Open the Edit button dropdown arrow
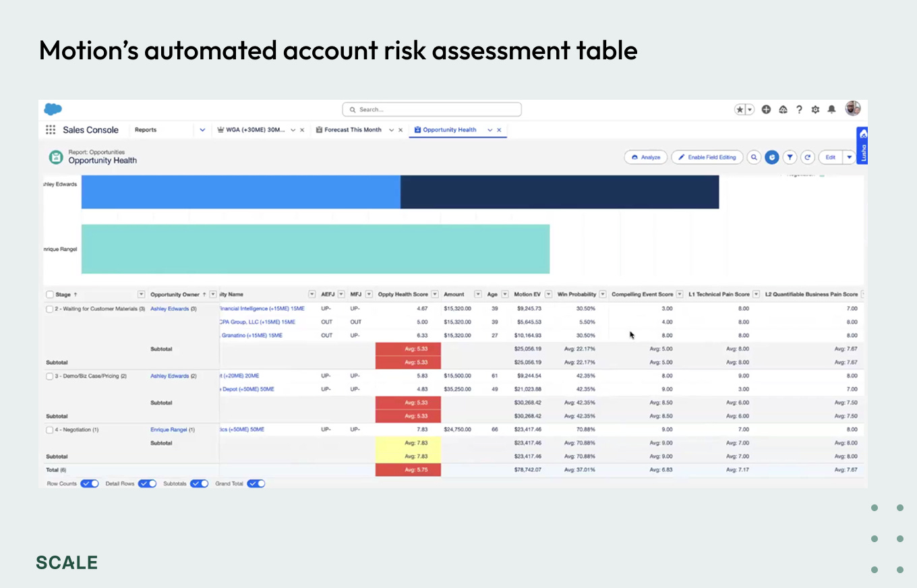Screen dimensions: 917x588 tap(850, 157)
